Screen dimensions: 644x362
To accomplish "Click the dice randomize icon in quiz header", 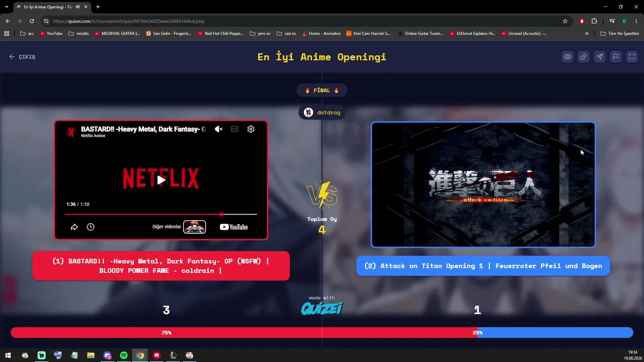I will coord(584,57).
